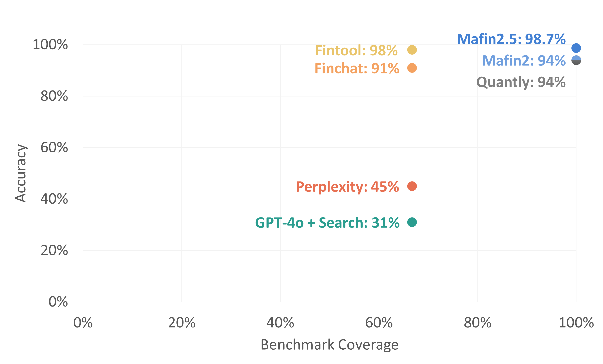Click the red Perplexity data point
This screenshot has height=364, width=603.
point(412,186)
